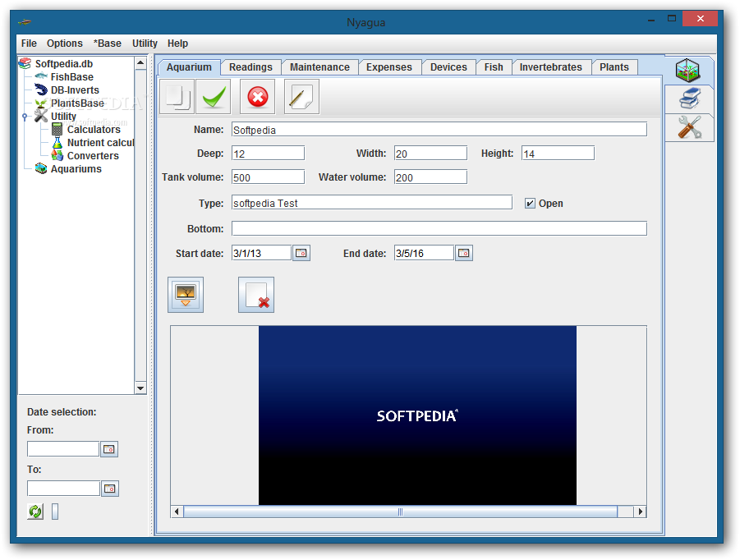Image resolution: width=740 pixels, height=560 pixels.
Task: Switch to the Readings tab
Action: tap(250, 67)
